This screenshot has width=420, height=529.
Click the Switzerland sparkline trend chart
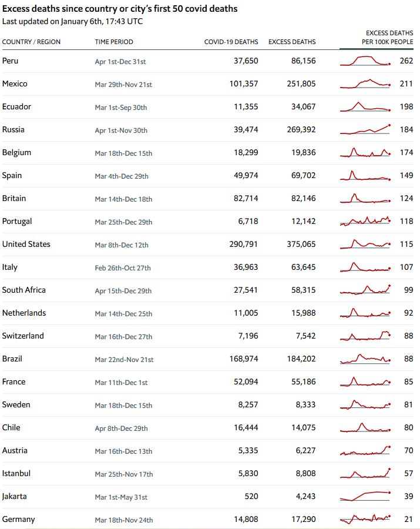click(x=365, y=336)
